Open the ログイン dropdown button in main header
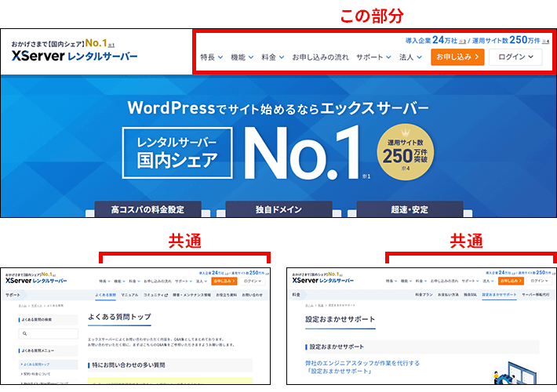 pos(515,57)
